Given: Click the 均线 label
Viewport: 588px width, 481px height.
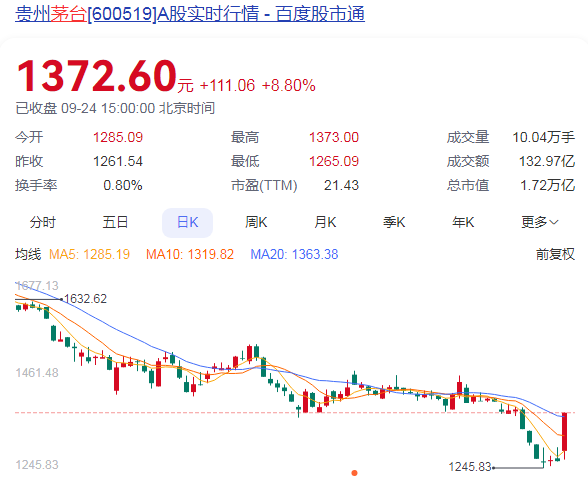Looking at the screenshot, I should 28,254.
